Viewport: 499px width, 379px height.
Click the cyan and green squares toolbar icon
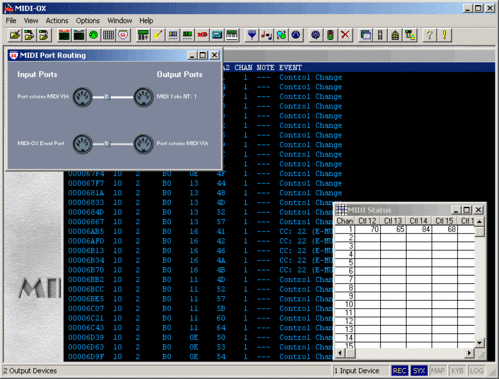tap(281, 35)
